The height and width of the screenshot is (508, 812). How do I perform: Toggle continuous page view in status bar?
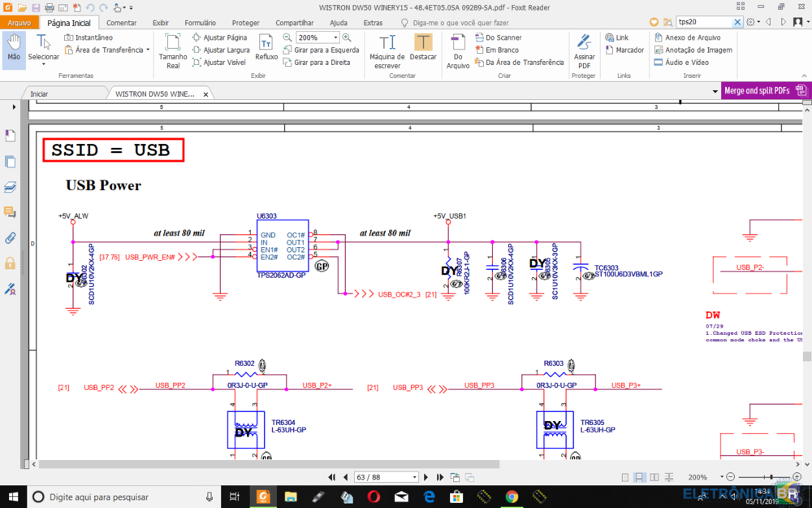pyautogui.click(x=640, y=477)
